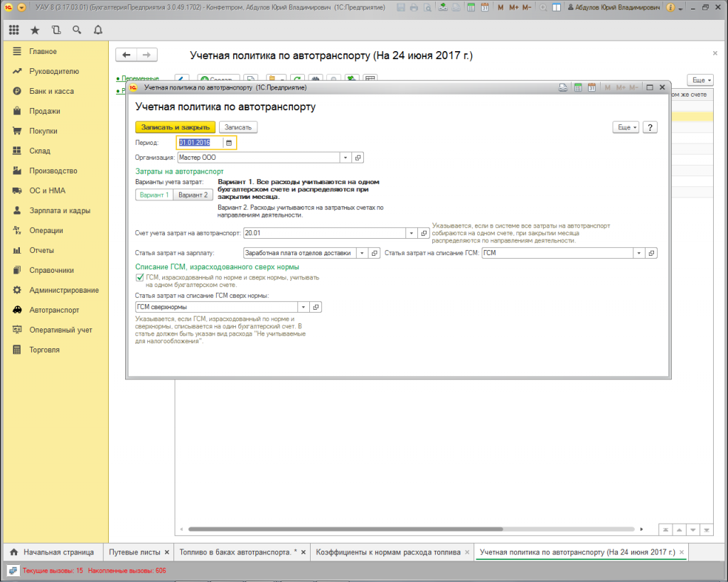The height and width of the screenshot is (582, 728).
Task: Click the yellow info icon in title bar
Action: 670,7
